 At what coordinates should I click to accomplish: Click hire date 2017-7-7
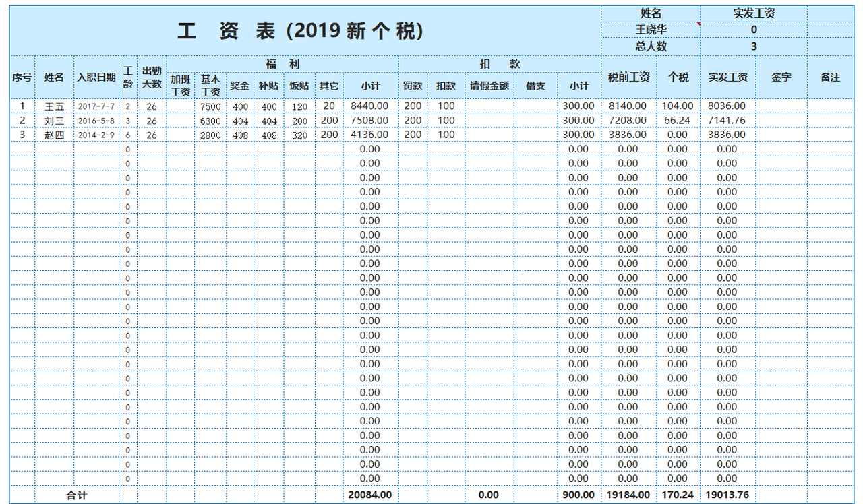click(x=96, y=106)
